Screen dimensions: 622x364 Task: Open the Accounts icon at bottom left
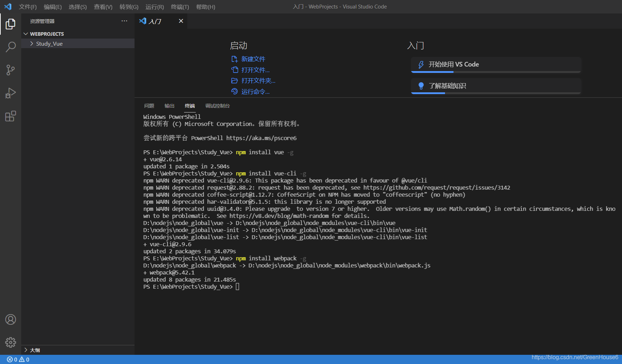click(11, 319)
